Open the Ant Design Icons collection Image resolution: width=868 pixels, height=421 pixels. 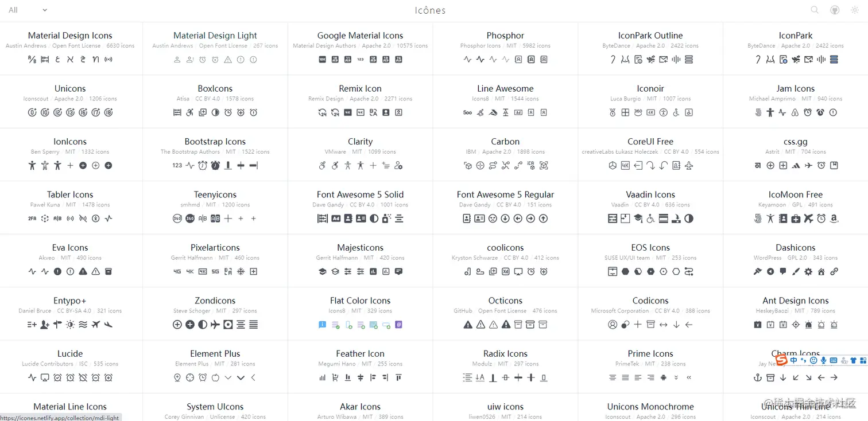click(795, 301)
